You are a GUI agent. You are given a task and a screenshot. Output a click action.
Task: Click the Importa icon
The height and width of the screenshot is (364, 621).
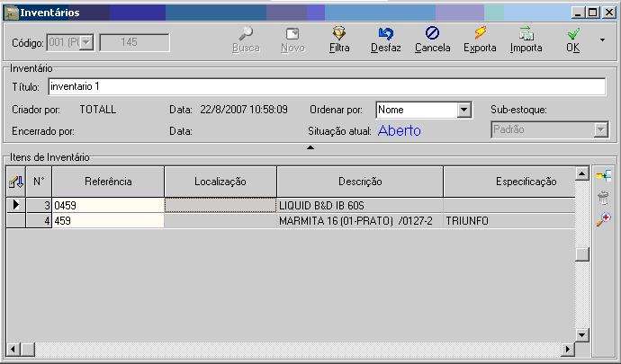526,33
